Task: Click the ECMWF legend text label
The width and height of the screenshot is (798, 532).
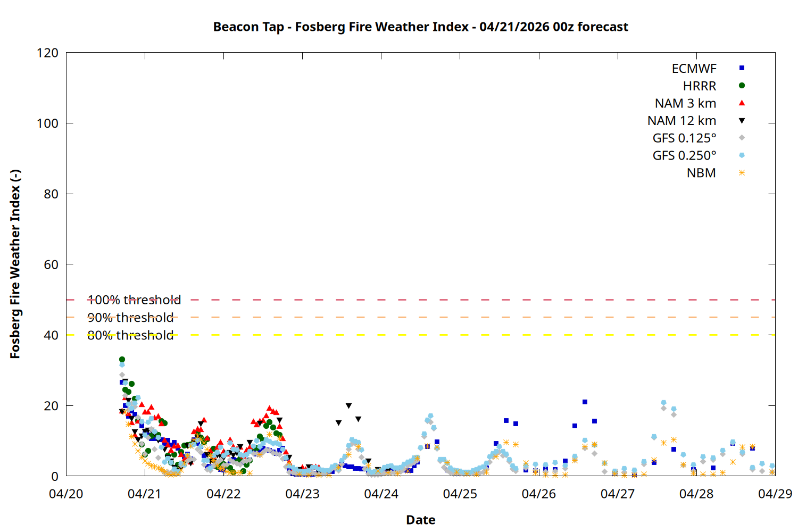Action: [694, 69]
